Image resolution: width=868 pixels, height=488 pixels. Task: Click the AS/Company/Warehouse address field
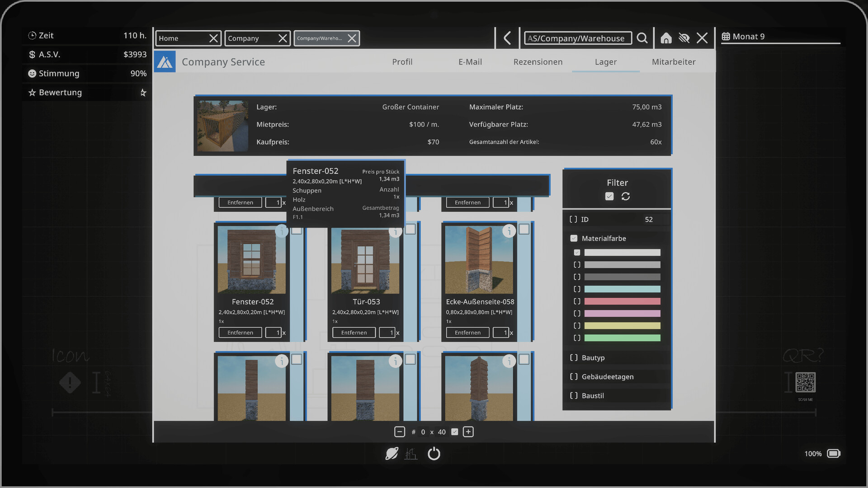(577, 38)
